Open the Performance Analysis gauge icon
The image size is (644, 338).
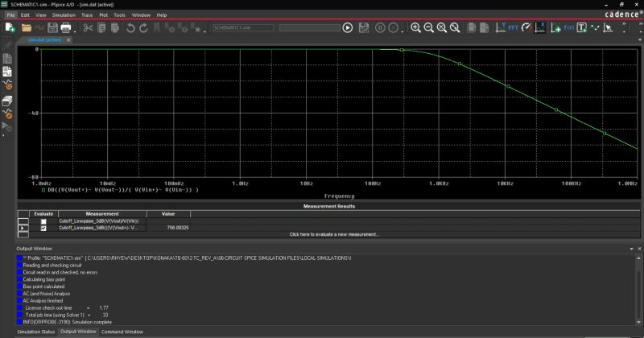click(526, 28)
